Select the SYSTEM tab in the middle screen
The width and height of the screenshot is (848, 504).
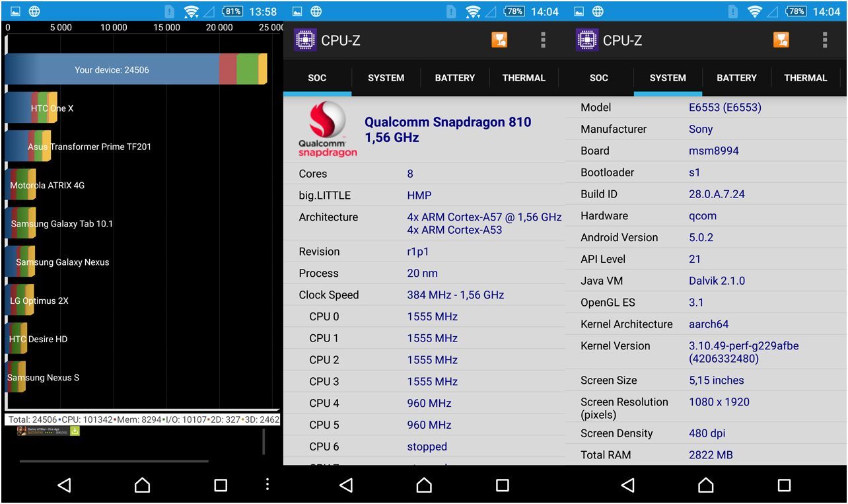(x=386, y=78)
